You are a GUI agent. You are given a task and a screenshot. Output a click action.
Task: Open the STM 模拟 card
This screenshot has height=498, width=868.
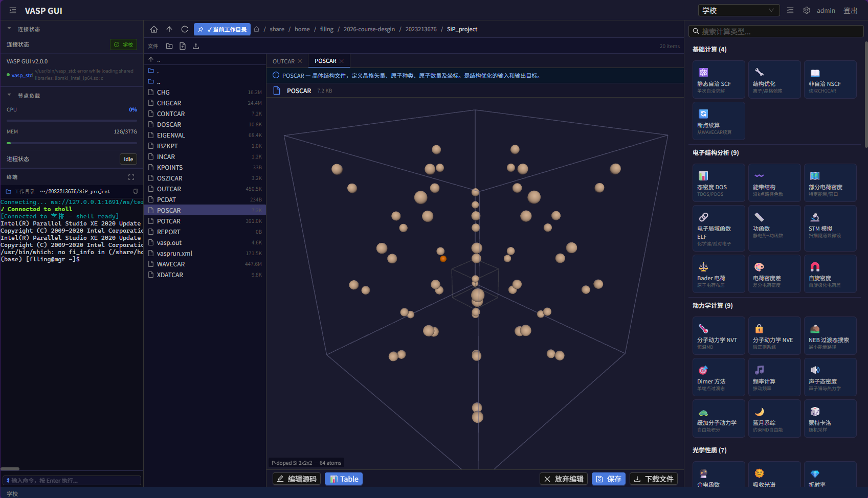click(830, 228)
